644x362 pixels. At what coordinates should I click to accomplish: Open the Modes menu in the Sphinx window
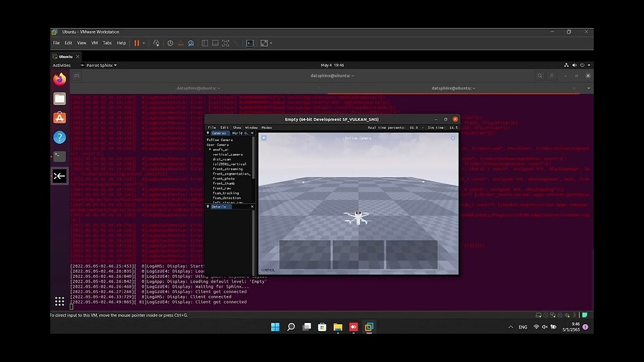coord(265,127)
